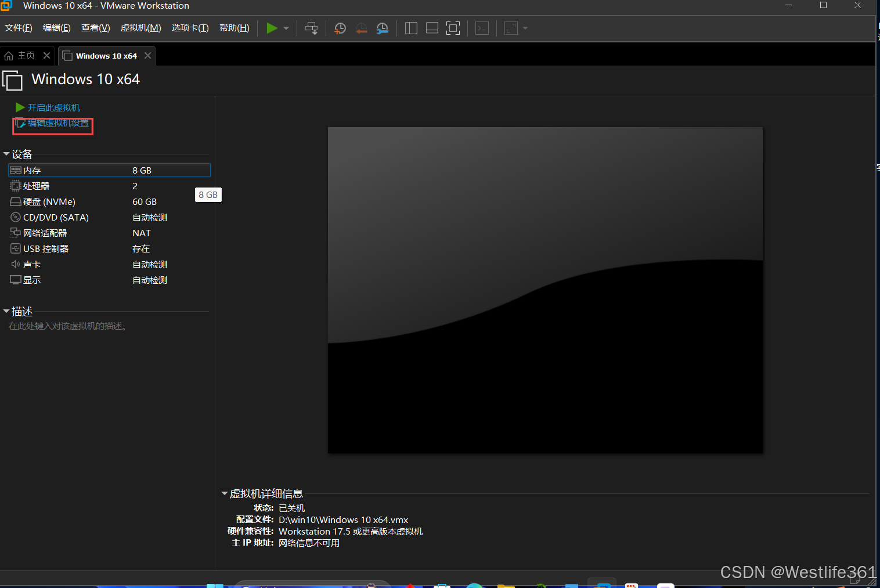Select the 内存 memory device icon
Screen dimensions: 880x588
[x=16, y=170]
